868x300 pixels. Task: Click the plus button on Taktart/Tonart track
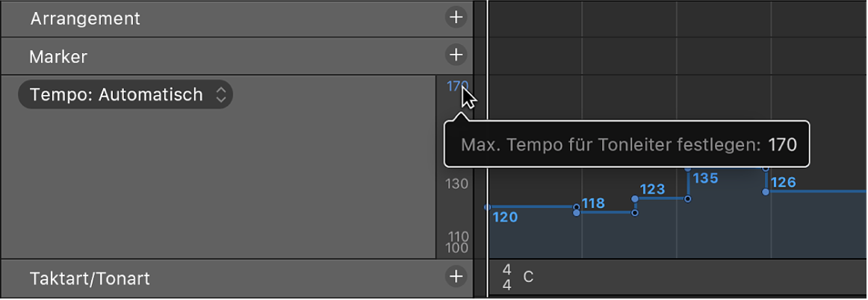tap(455, 277)
